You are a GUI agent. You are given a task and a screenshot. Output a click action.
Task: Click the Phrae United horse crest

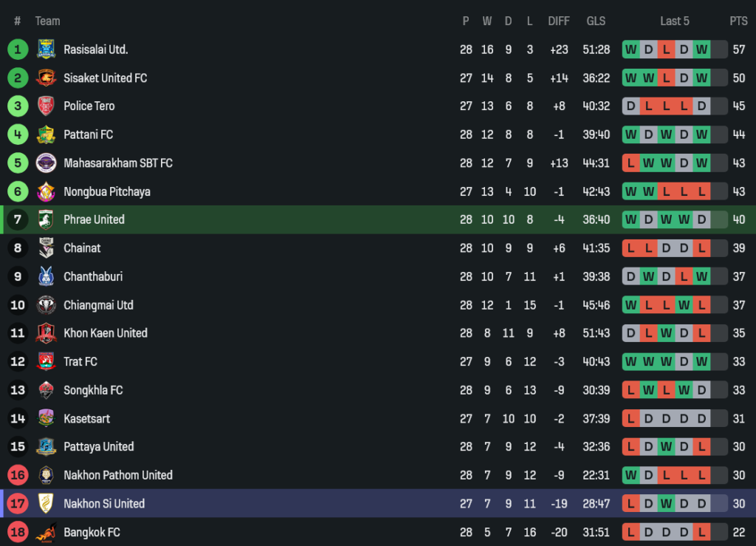(46, 219)
